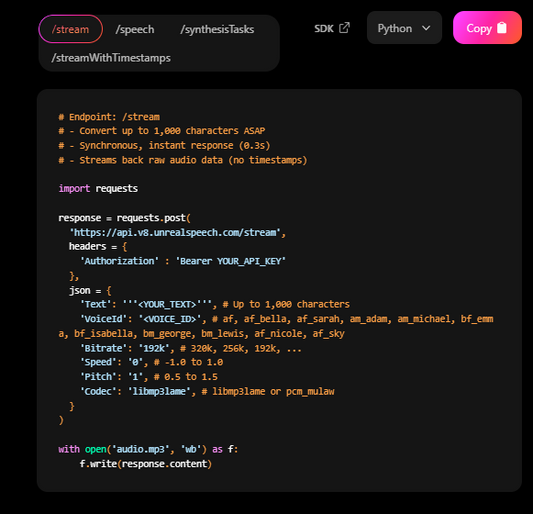Open the Python language dropdown

click(404, 28)
